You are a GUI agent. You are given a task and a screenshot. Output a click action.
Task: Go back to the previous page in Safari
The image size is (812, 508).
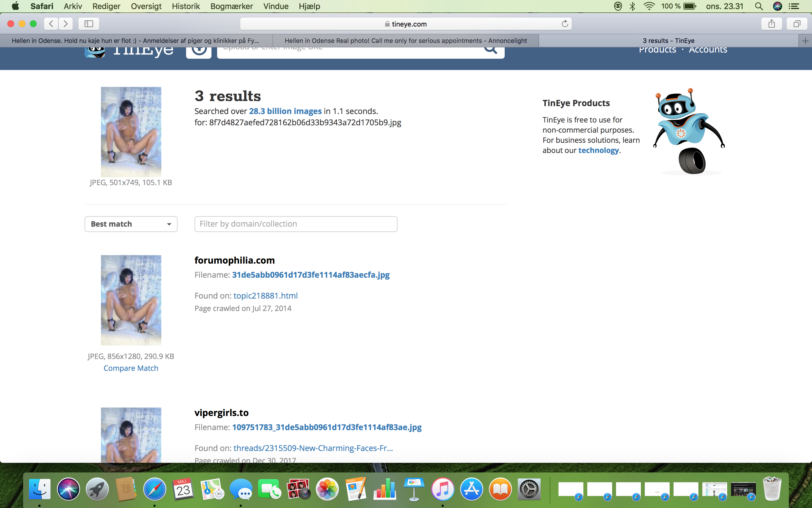pos(51,23)
